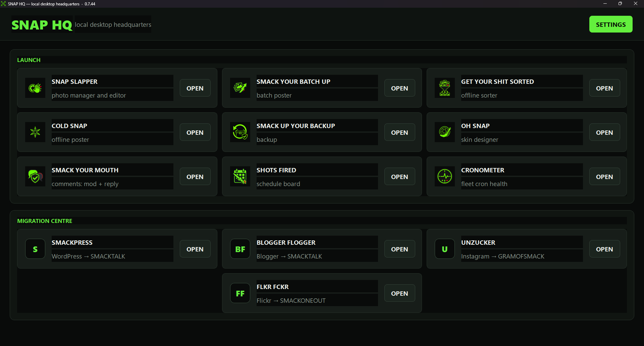Open Snap Slapper photo manager
Screen dimensions: 644x346
pyautogui.click(x=195, y=88)
